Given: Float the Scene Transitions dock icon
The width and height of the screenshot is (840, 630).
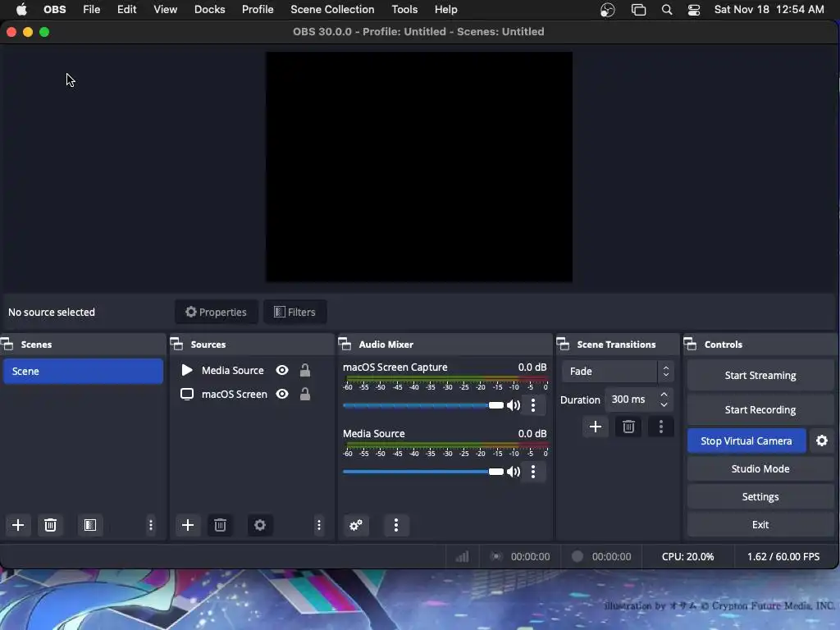Looking at the screenshot, I should click(563, 344).
